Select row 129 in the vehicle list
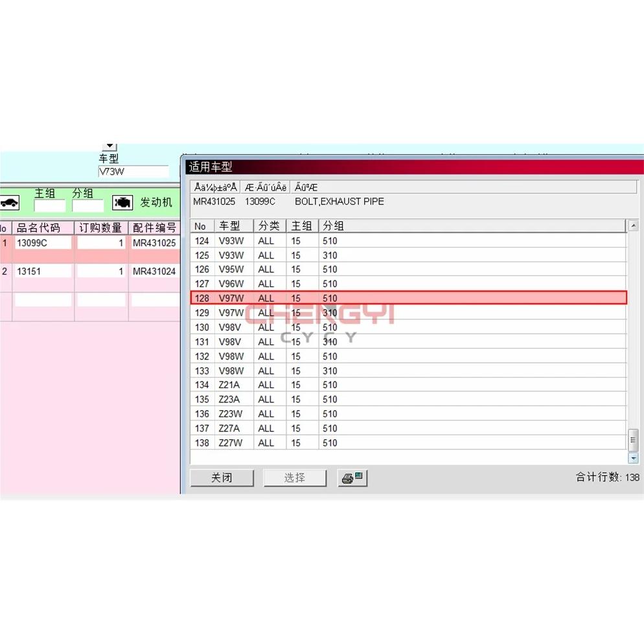Screen dimensions: 644x644 point(409,312)
